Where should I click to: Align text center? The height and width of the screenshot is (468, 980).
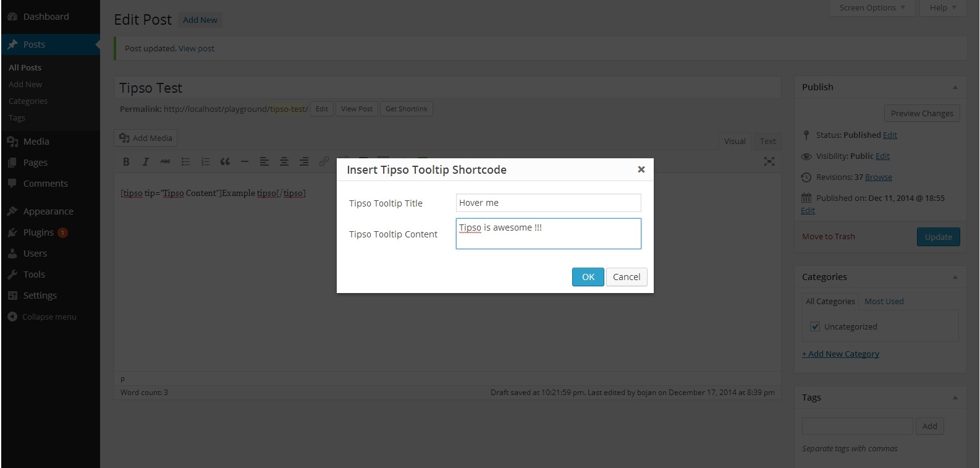coord(284,161)
